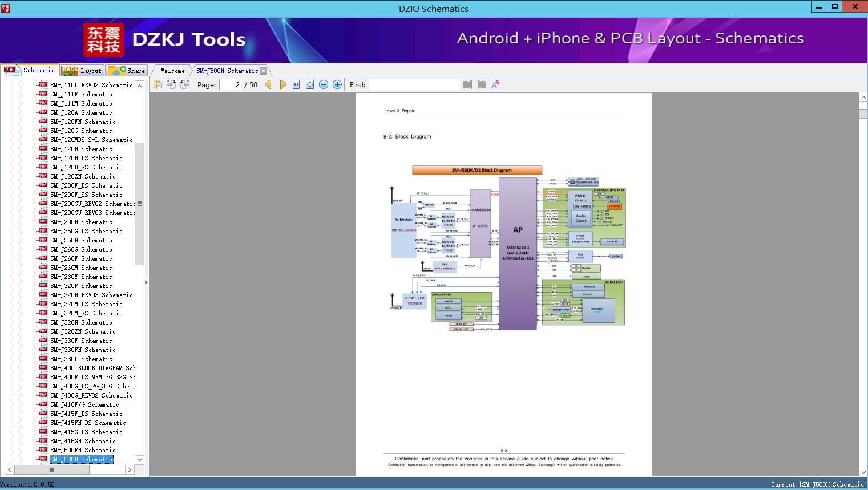Image resolution: width=868 pixels, height=490 pixels.
Task: Open SM-J200F_DS Schematic
Action: point(86,185)
